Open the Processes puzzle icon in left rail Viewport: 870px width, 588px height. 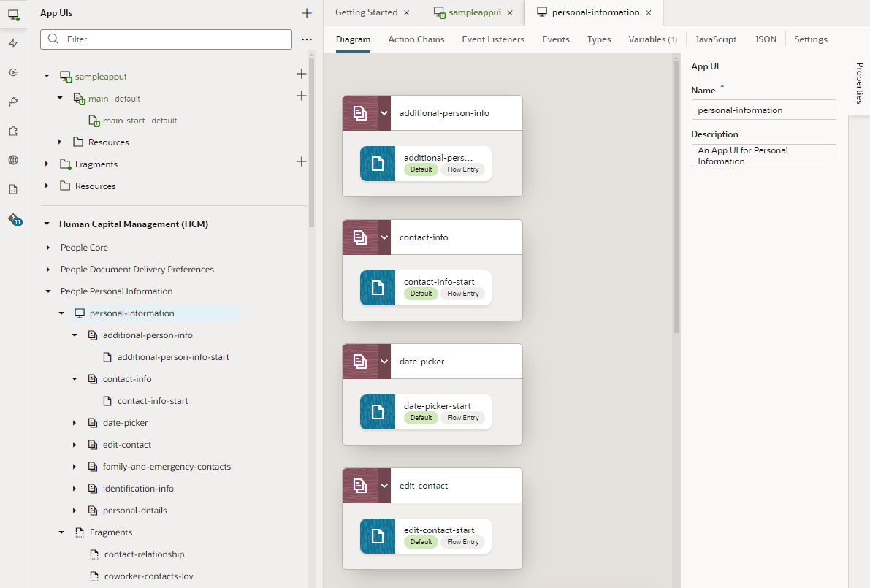pyautogui.click(x=13, y=131)
